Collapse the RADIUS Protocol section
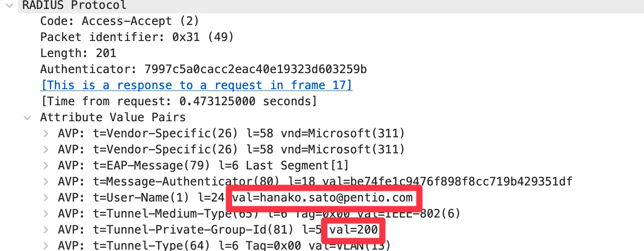Screen dimensions: 644x251 (10, 5)
